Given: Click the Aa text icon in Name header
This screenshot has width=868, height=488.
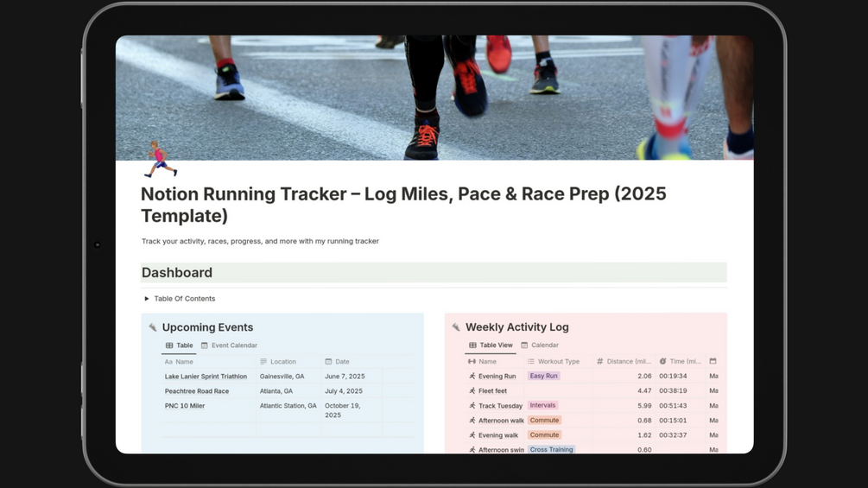Looking at the screenshot, I should coord(168,362).
